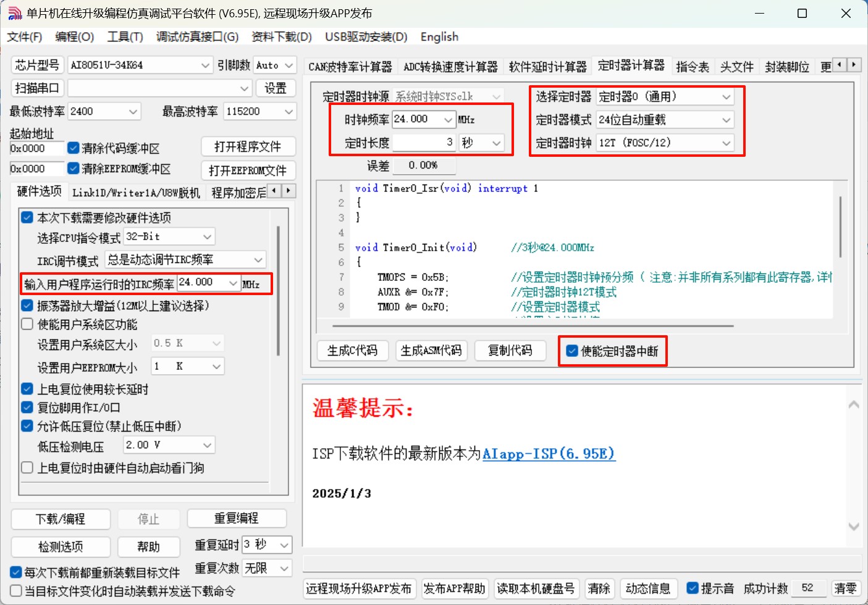The image size is (868, 605).
Task: Switch to 软件延时计算器 tab
Action: point(547,67)
